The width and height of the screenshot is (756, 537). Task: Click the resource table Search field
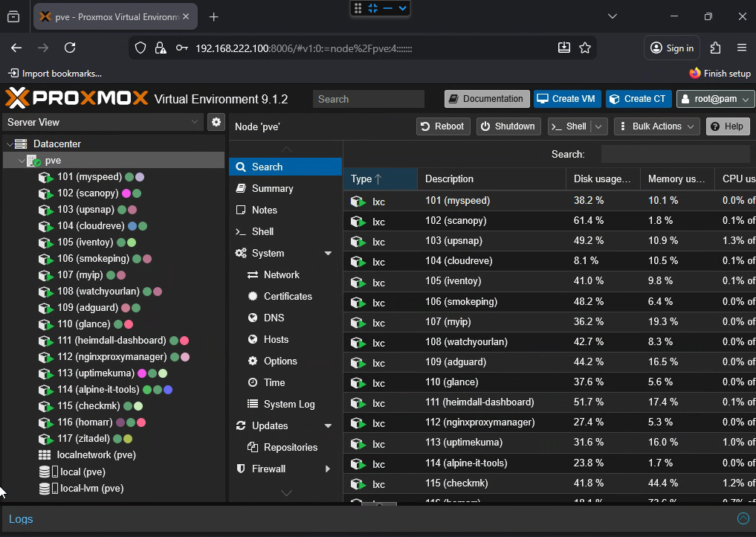[675, 155]
